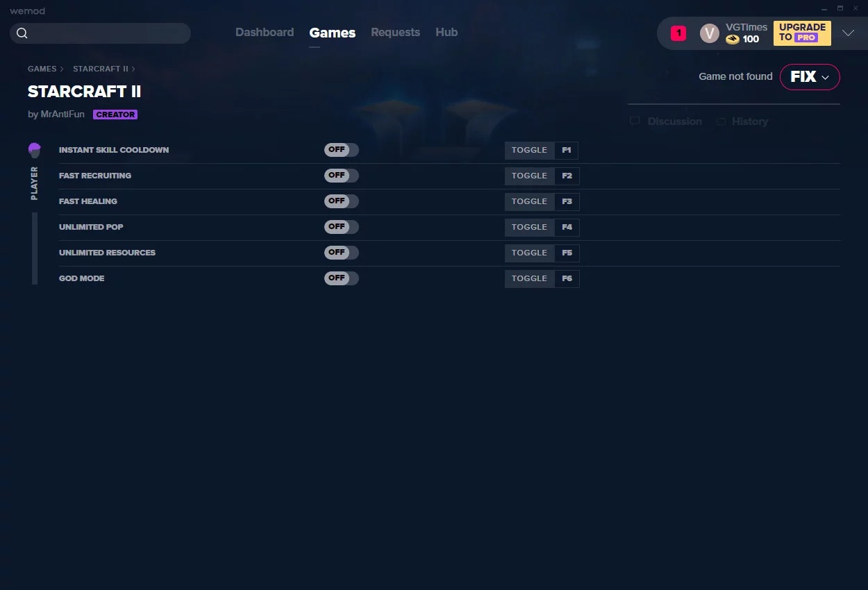Screen dimensions: 868x590
Task: Enable the Fast Recruiting cheat switch
Action: pyautogui.click(x=342, y=176)
